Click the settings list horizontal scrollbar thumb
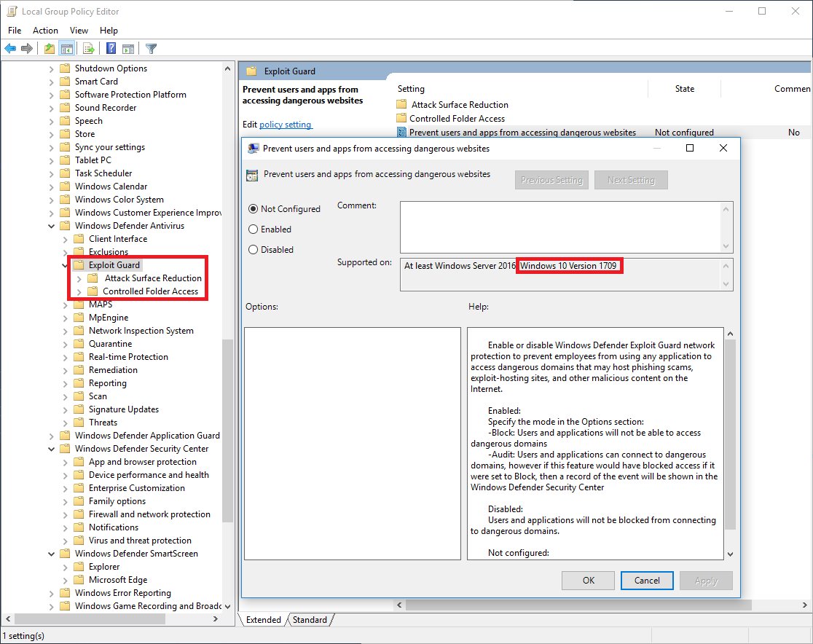This screenshot has height=644, width=813. click(578, 605)
